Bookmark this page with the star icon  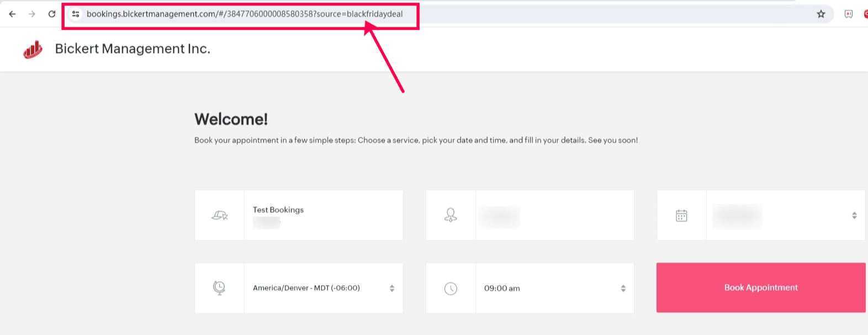821,14
